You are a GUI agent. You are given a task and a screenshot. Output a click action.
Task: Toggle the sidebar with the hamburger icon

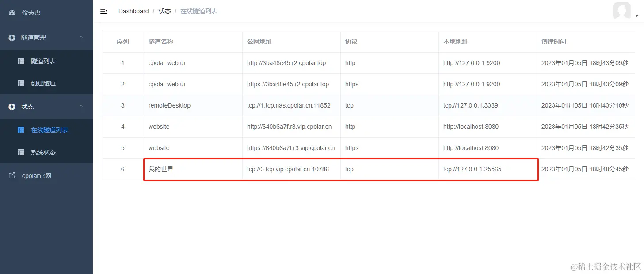click(104, 11)
